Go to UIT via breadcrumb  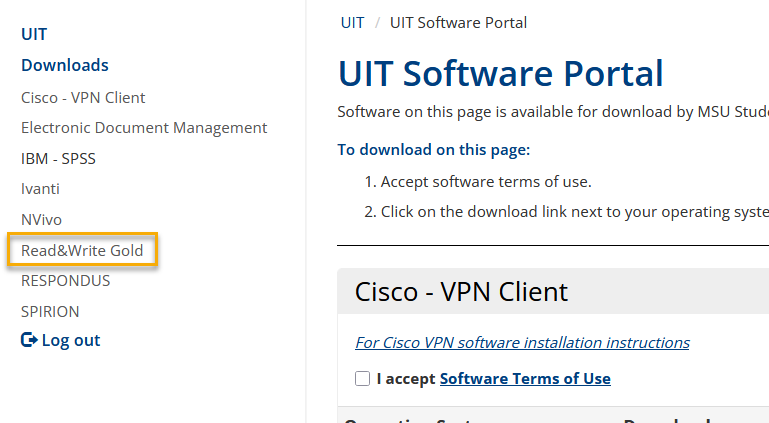click(x=352, y=23)
